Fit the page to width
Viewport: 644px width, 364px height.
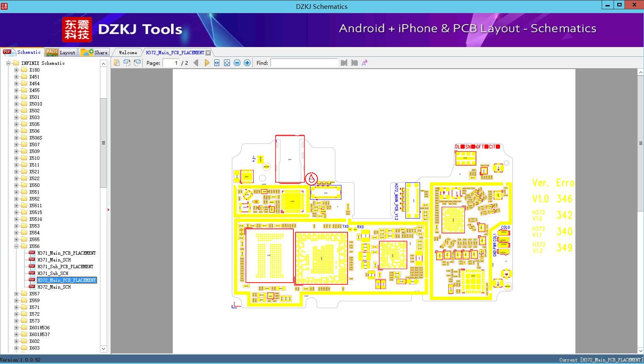click(x=217, y=63)
